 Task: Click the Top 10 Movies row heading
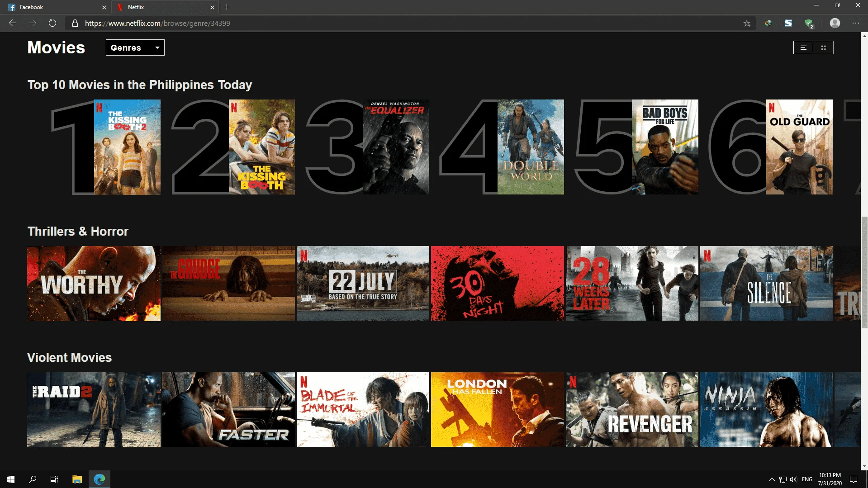tap(140, 85)
